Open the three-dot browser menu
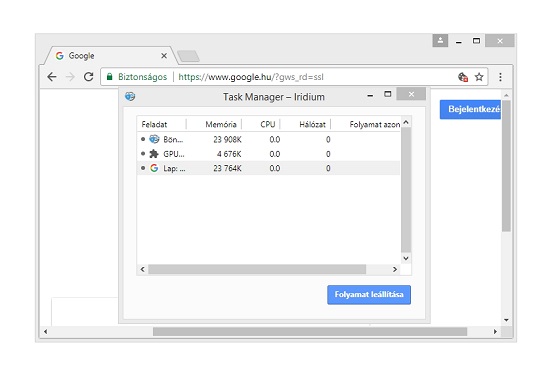Viewport: 550px width, 370px height. point(500,77)
